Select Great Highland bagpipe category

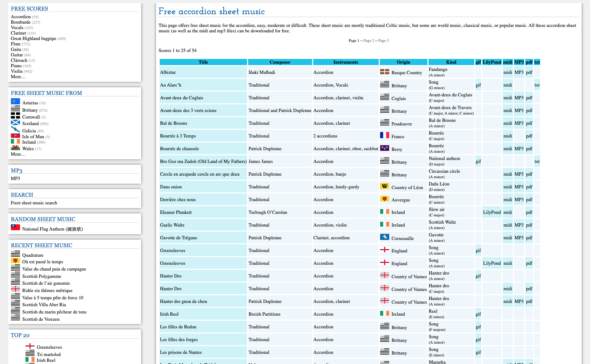point(33,39)
